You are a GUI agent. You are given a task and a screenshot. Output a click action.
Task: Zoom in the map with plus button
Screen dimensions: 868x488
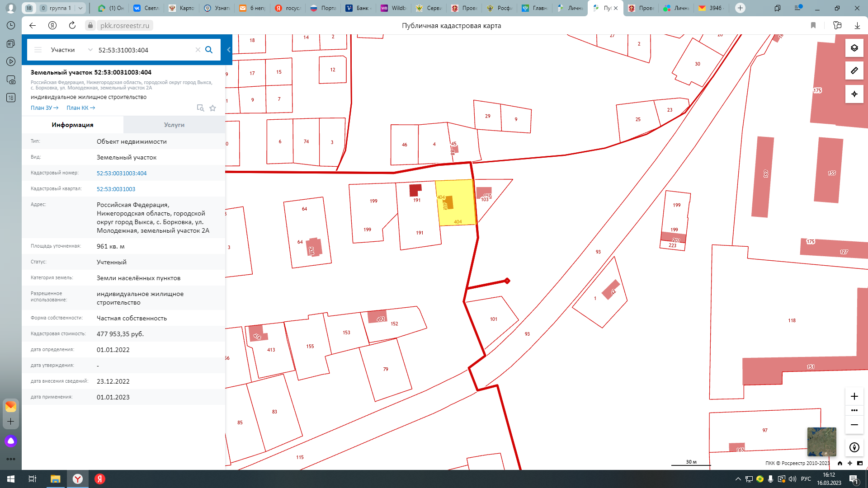point(854,396)
